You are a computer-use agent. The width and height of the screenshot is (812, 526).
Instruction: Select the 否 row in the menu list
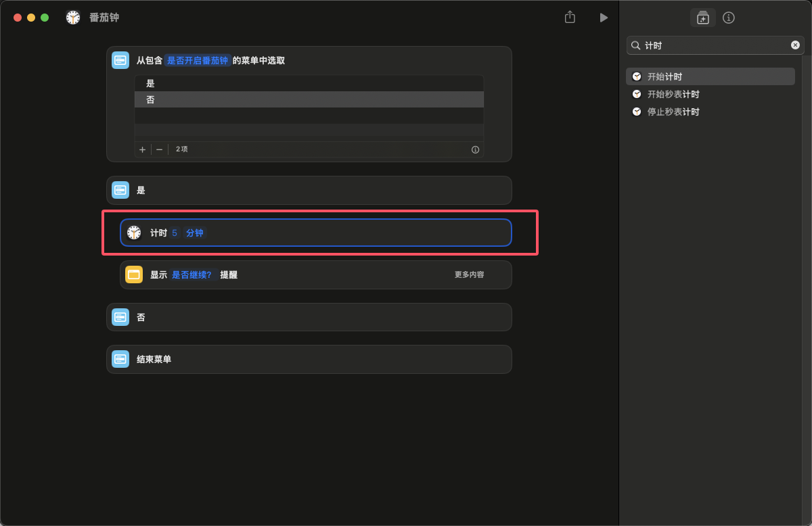click(309, 99)
